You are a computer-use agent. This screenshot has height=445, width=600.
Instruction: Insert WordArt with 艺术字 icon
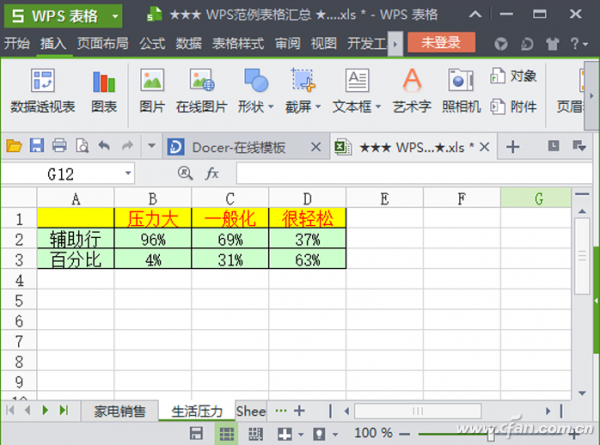point(412,91)
